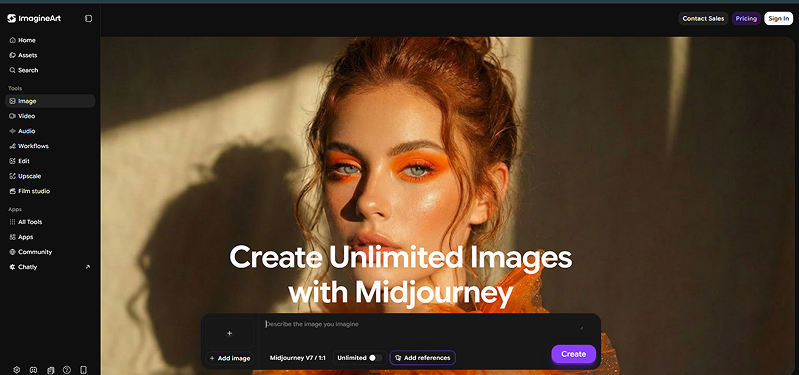Image resolution: width=799 pixels, height=375 pixels.
Task: Click the mobile phone icon at sidebar bottom
Action: (x=84, y=370)
